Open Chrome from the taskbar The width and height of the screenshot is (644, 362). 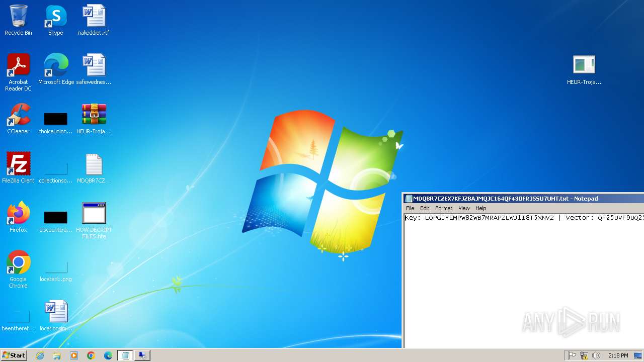pos(91,355)
